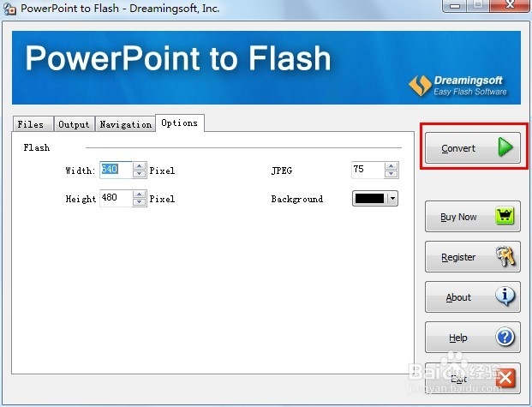The width and height of the screenshot is (532, 407).
Task: Click the black Background color swatch
Action: coord(369,198)
